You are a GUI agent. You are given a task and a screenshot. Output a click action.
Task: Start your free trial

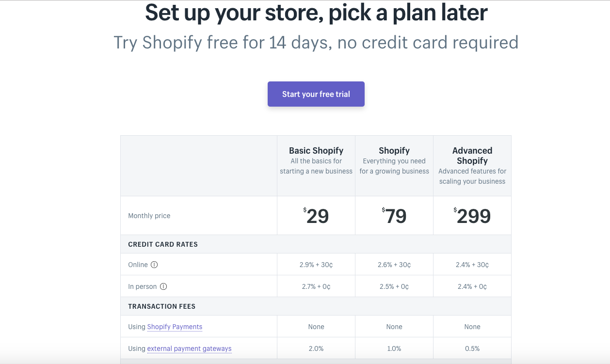click(316, 94)
